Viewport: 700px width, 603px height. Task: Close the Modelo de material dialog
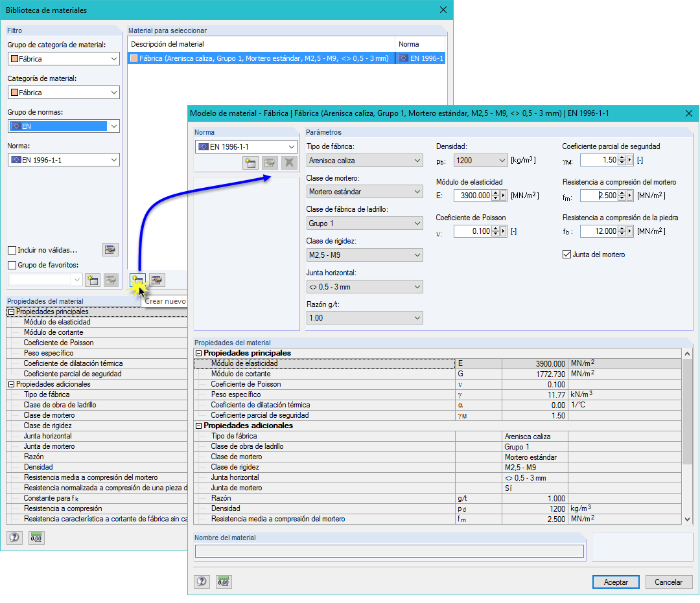pyautogui.click(x=689, y=113)
